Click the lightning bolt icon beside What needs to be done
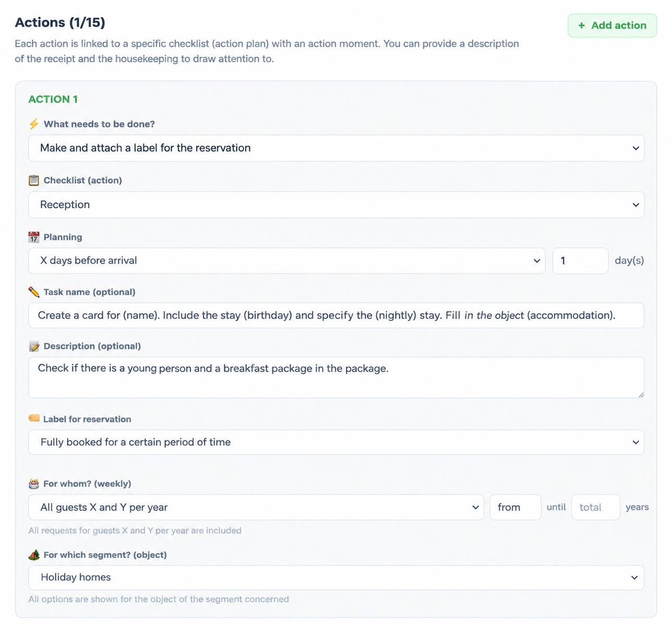Screen dimensions: 672x634 point(34,124)
